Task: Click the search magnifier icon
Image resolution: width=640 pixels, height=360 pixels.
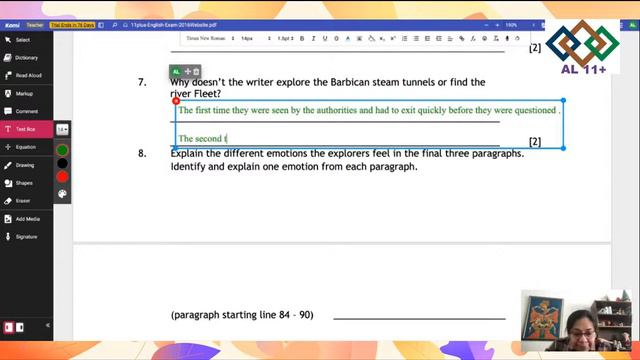Action: (115, 25)
